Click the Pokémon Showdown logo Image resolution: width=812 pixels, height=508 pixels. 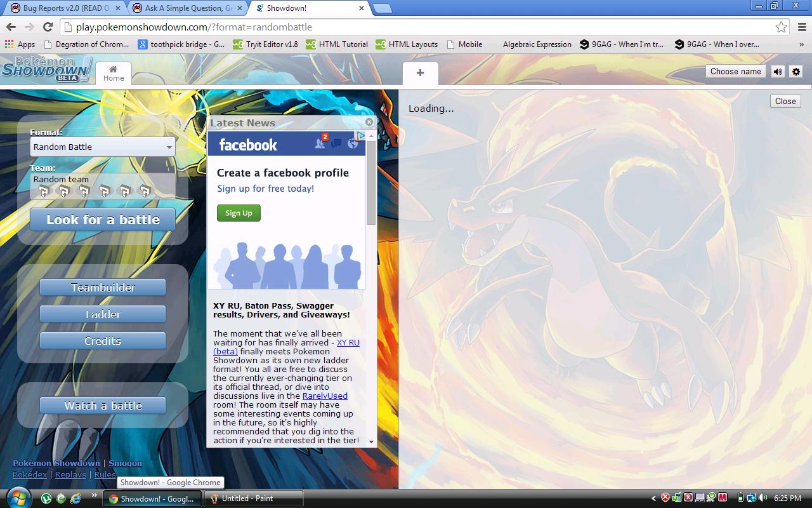click(46, 69)
